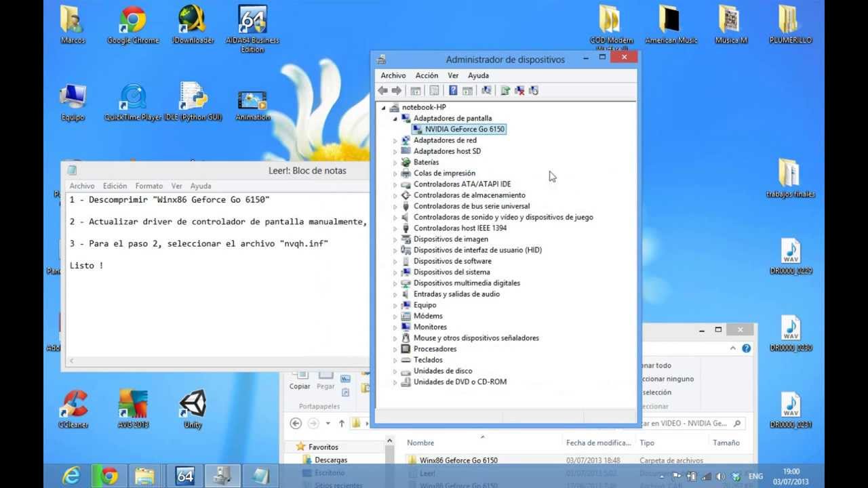Open QuickTime Player desktop shortcut
The width and height of the screenshot is (868, 488).
pyautogui.click(x=133, y=102)
